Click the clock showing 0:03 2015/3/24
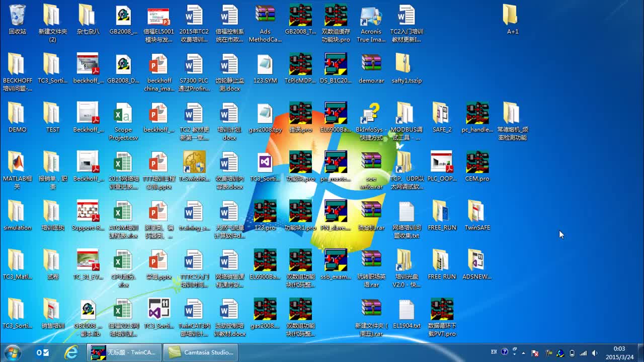Image resolution: width=644 pixels, height=362 pixels. tap(619, 352)
